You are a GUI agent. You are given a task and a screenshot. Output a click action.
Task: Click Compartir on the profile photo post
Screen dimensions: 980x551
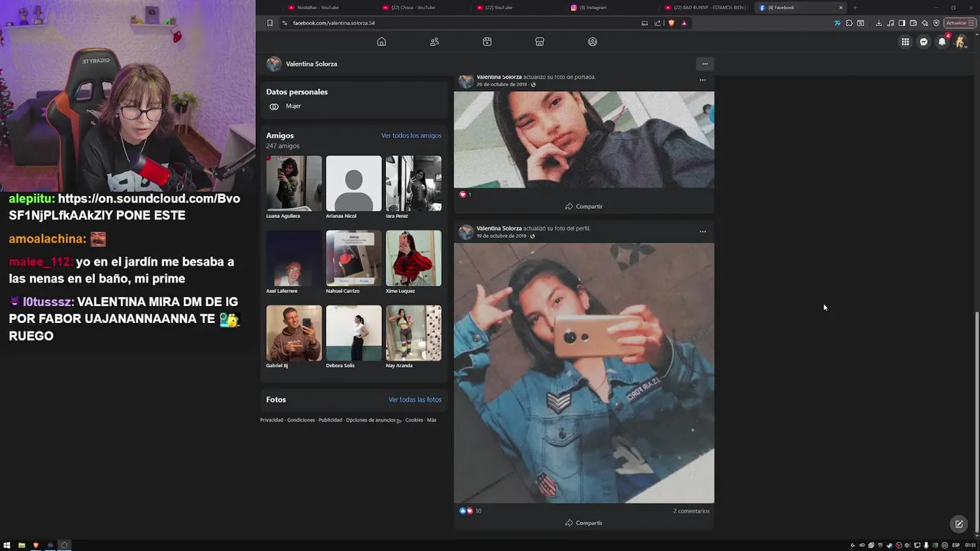coord(583,523)
